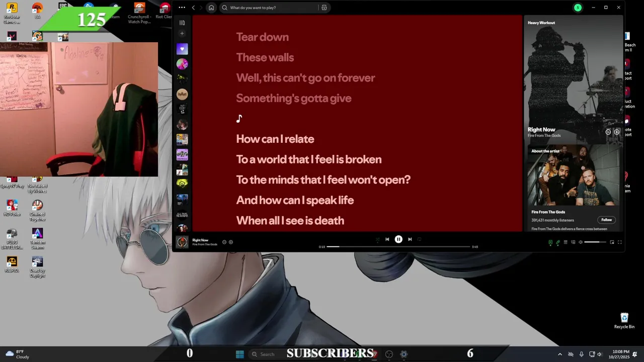
Task: Select Rockstar Games desktop shortcut
Action: tap(12, 13)
